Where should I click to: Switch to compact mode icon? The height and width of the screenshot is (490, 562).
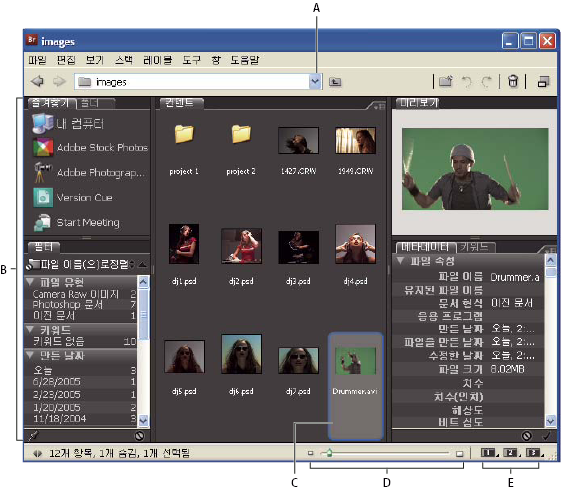pyautogui.click(x=543, y=82)
